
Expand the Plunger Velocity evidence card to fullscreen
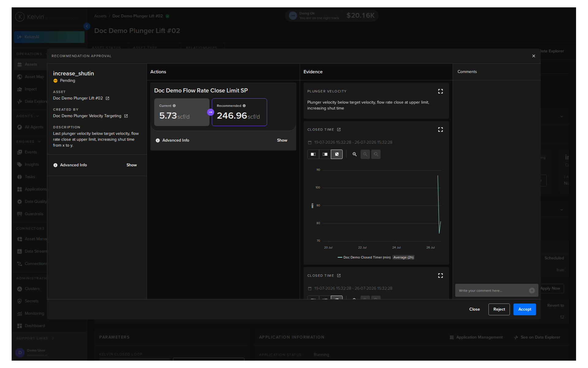pos(440,91)
